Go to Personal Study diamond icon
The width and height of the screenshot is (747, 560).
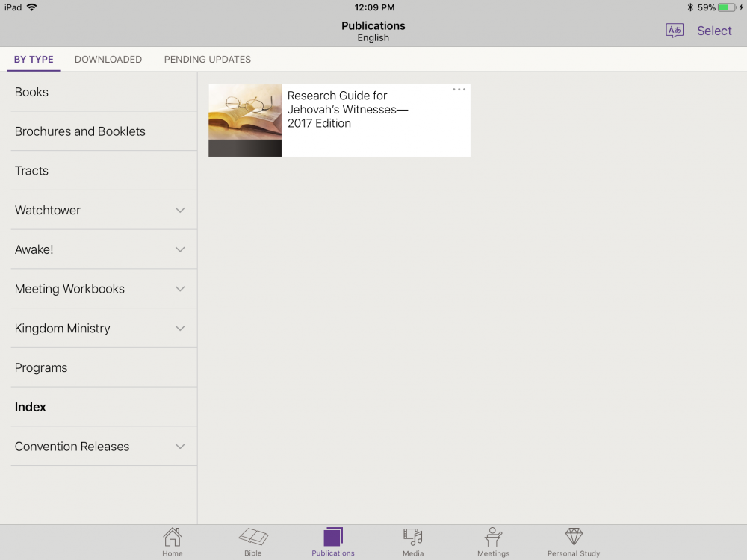(573, 538)
